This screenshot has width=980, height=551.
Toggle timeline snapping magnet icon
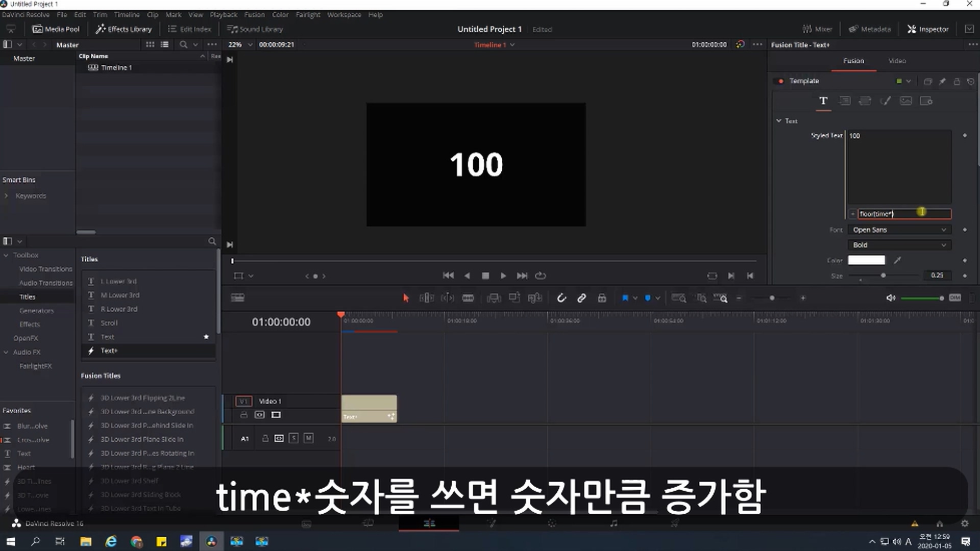pyautogui.click(x=561, y=298)
